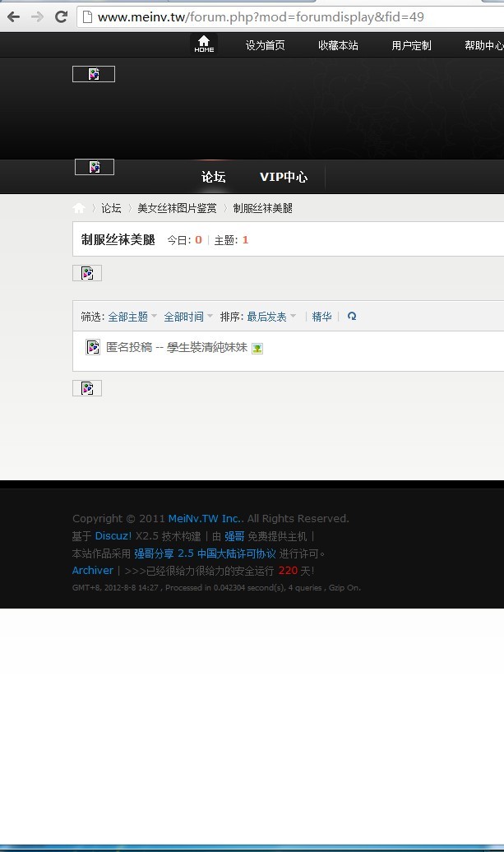This screenshot has width=504, height=852.
Task: Click broken image button below thread list
Action: 87,388
